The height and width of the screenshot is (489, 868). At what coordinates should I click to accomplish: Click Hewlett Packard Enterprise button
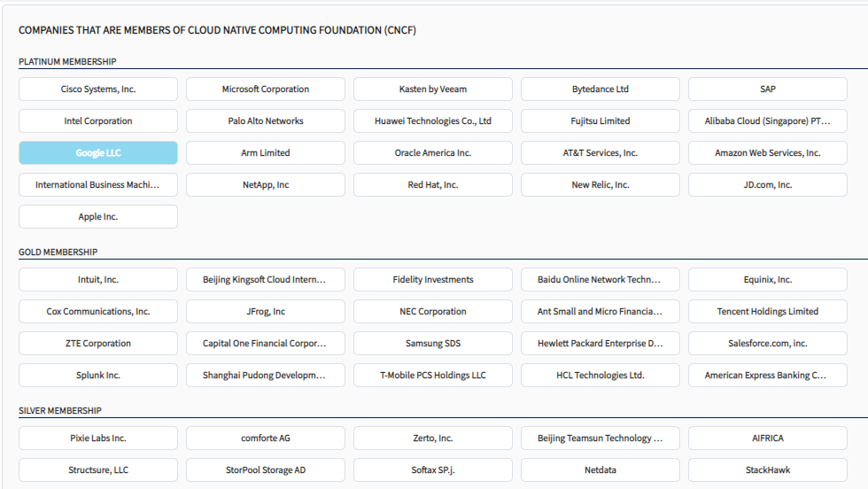point(601,344)
